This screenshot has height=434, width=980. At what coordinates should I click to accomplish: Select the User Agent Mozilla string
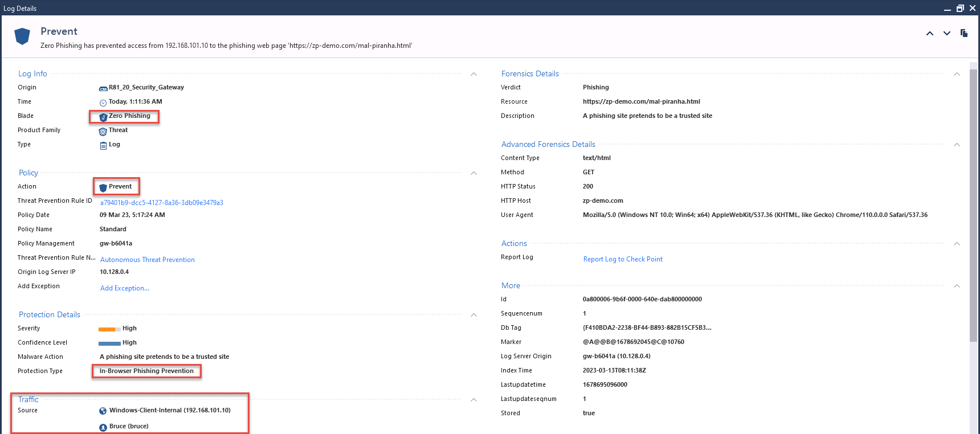point(755,215)
